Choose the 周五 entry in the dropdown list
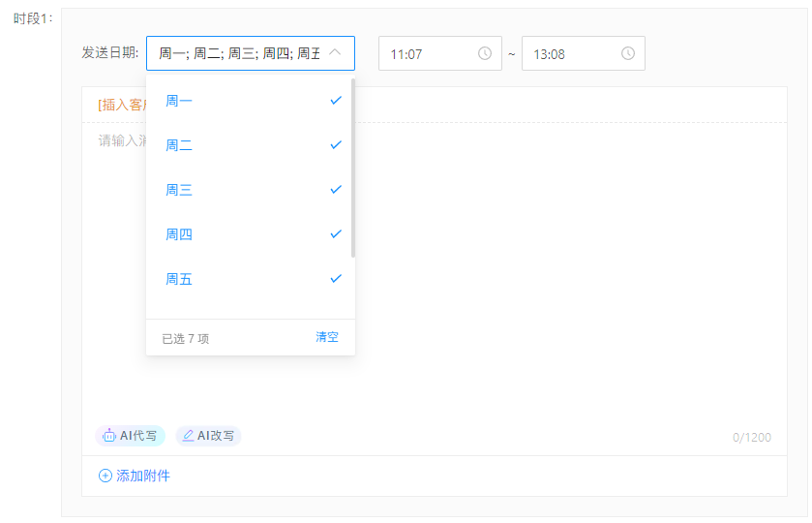Viewport: 812px width, 523px height. [x=179, y=279]
